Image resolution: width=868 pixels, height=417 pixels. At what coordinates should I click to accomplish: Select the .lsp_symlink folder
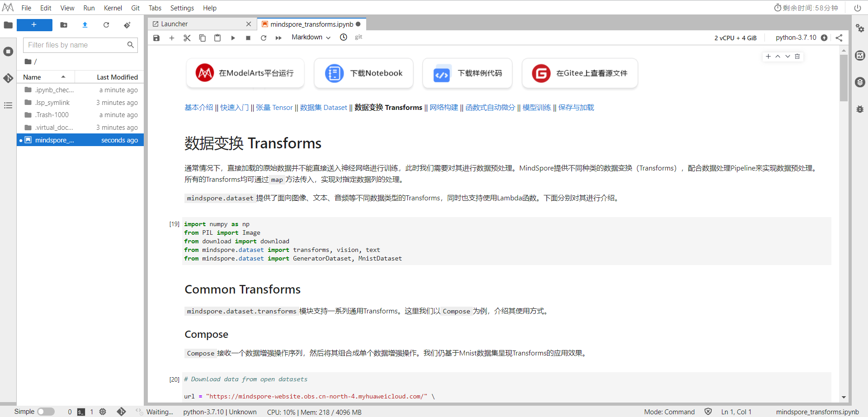[x=80, y=103]
